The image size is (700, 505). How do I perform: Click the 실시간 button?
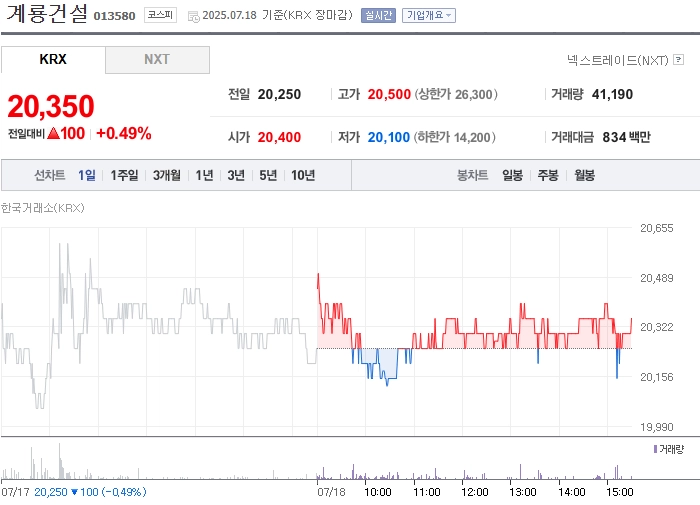pos(378,16)
